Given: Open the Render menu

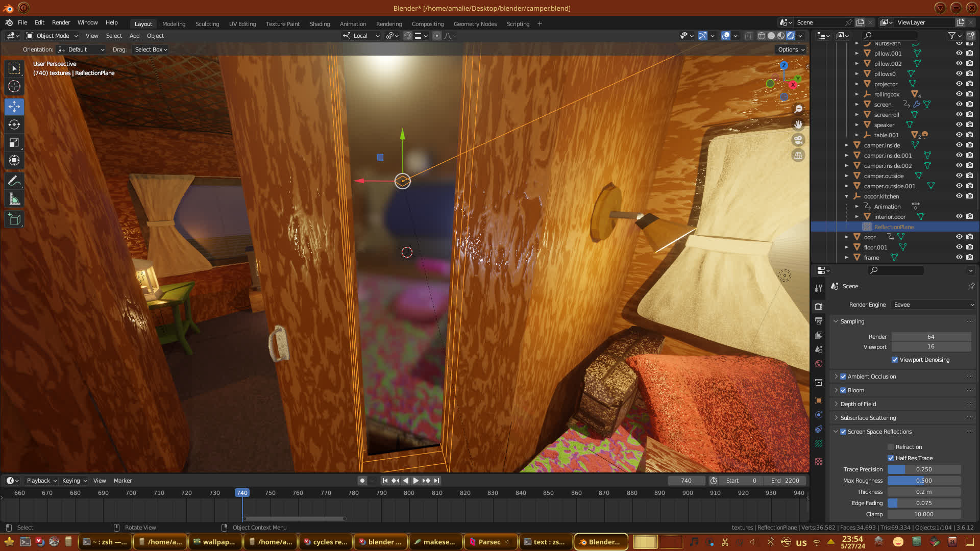Looking at the screenshot, I should (x=61, y=22).
